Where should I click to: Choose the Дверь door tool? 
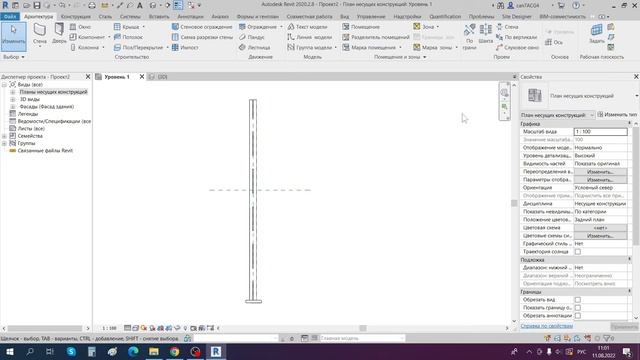tap(59, 33)
